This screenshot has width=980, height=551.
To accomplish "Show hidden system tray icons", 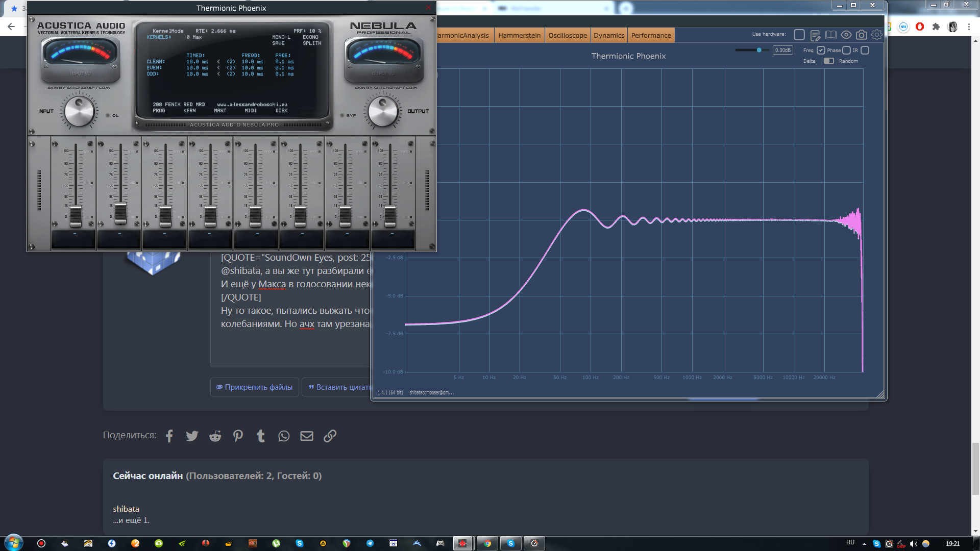I will (864, 544).
